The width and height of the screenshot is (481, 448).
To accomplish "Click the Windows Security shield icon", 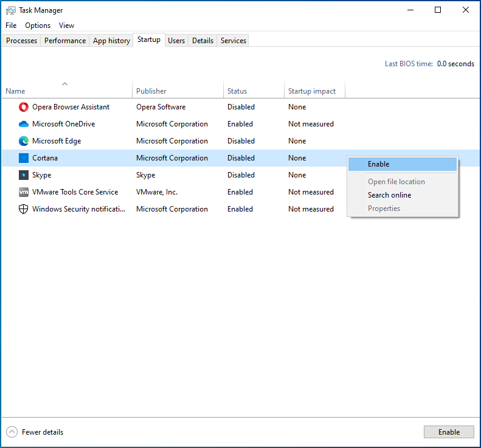I will click(24, 209).
